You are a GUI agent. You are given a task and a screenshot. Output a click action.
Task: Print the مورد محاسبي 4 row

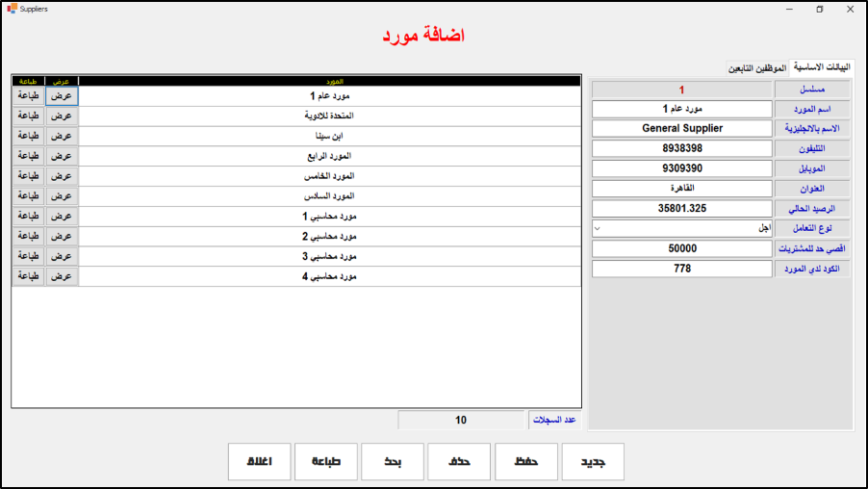pyautogui.click(x=28, y=276)
